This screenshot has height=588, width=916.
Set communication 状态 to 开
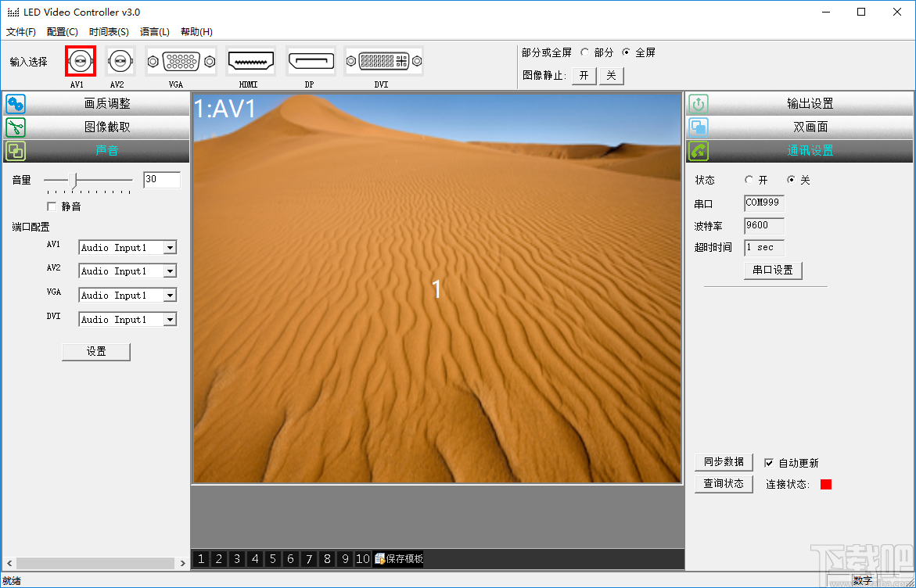(749, 180)
